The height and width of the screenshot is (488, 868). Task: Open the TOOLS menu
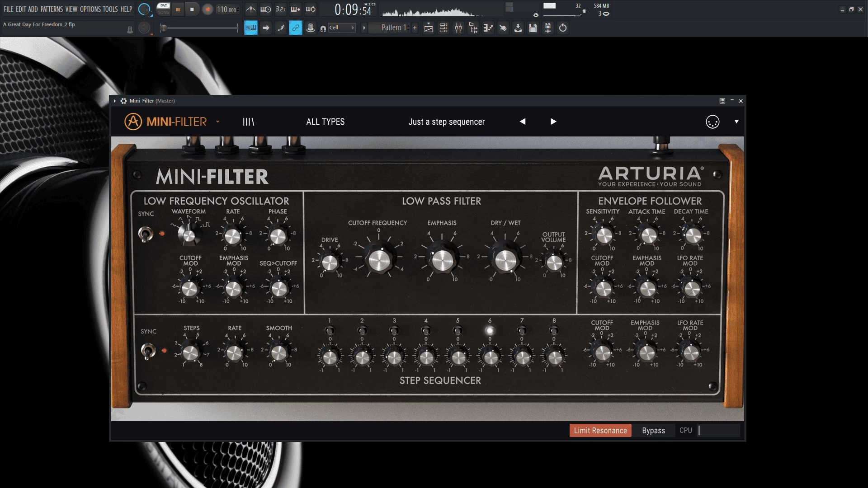[110, 9]
